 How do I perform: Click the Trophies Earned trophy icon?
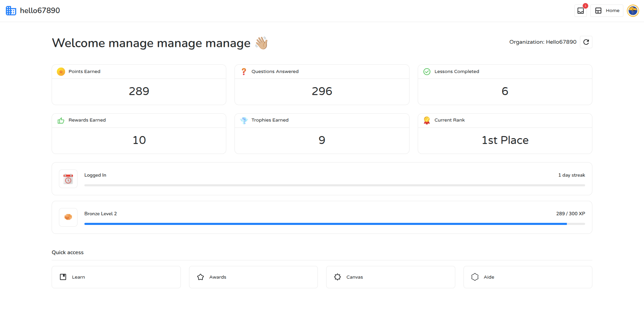point(244,120)
